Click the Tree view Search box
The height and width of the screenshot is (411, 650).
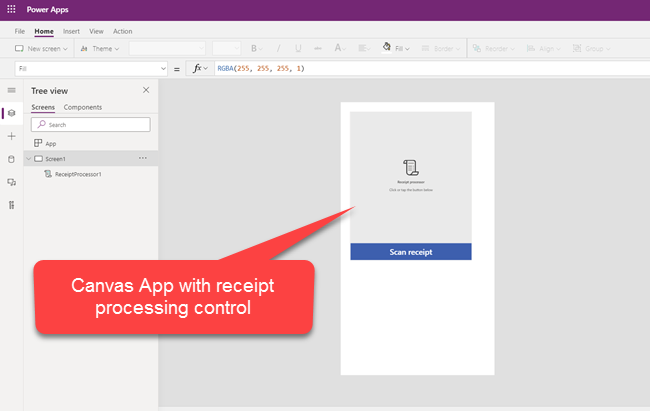(x=90, y=124)
